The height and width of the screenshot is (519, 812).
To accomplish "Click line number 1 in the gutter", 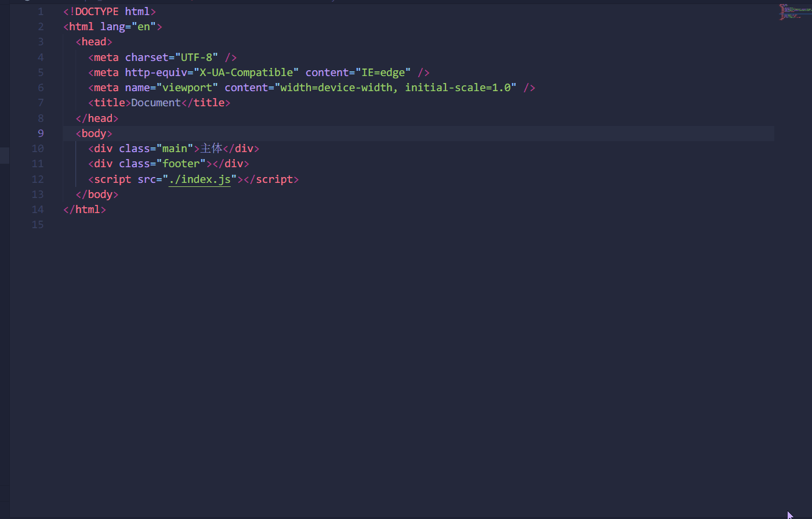I will point(41,12).
